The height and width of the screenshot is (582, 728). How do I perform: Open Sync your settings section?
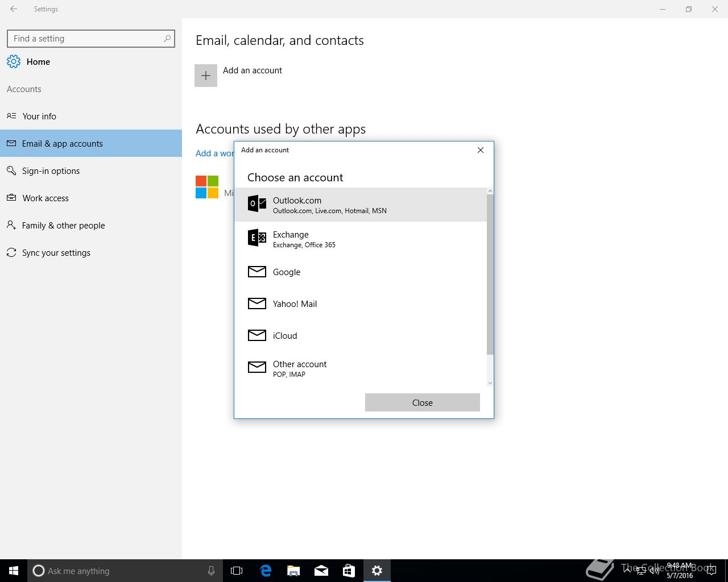point(91,252)
